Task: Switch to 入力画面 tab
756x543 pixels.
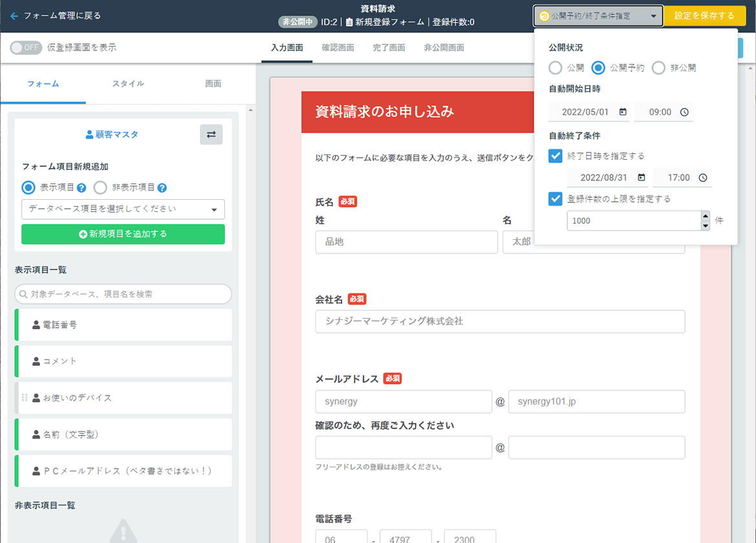Action: pyautogui.click(x=287, y=48)
